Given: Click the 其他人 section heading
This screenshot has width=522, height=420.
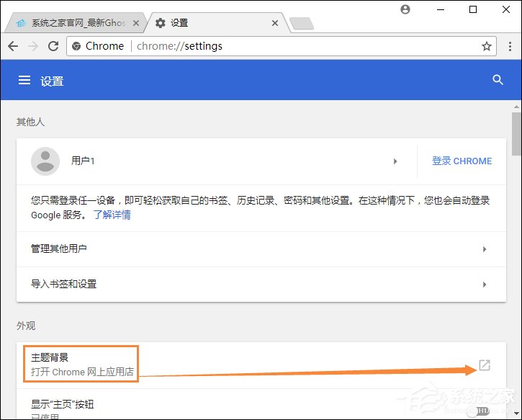Looking at the screenshot, I should click(30, 122).
